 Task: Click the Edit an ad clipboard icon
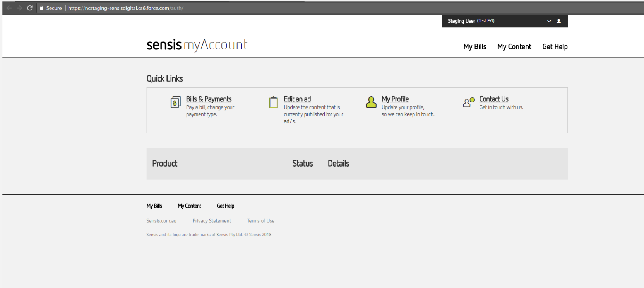[x=274, y=102]
